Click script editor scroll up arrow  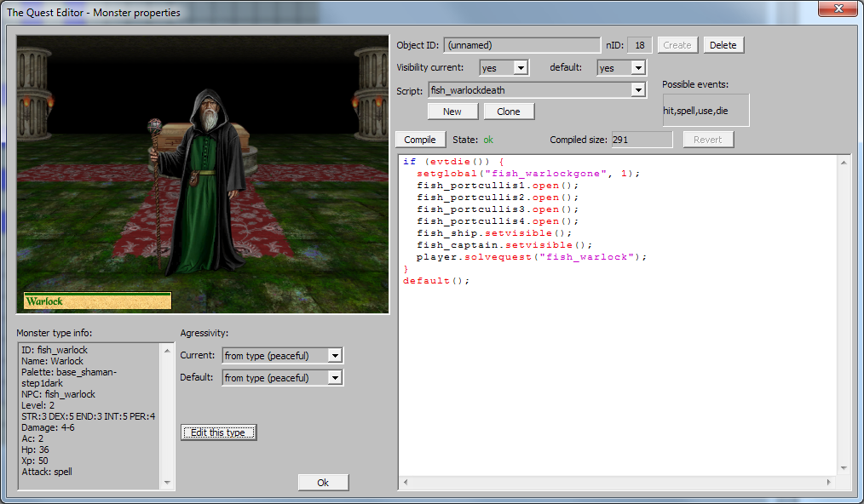[844, 162]
